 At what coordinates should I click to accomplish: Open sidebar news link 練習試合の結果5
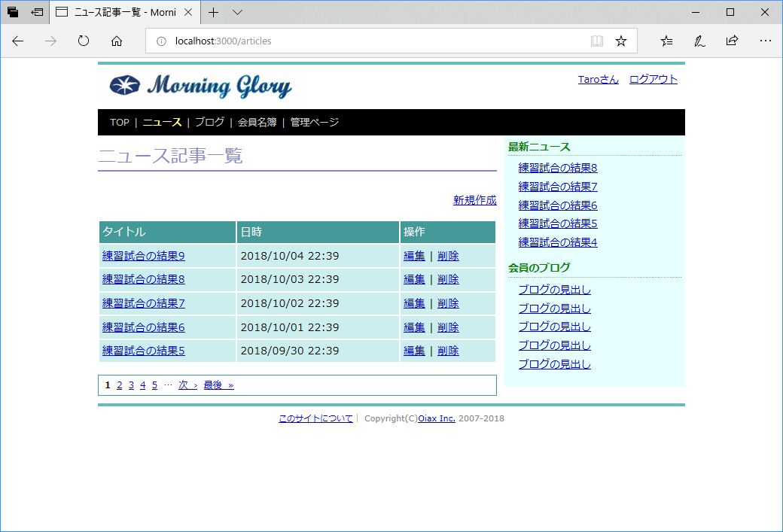(558, 223)
